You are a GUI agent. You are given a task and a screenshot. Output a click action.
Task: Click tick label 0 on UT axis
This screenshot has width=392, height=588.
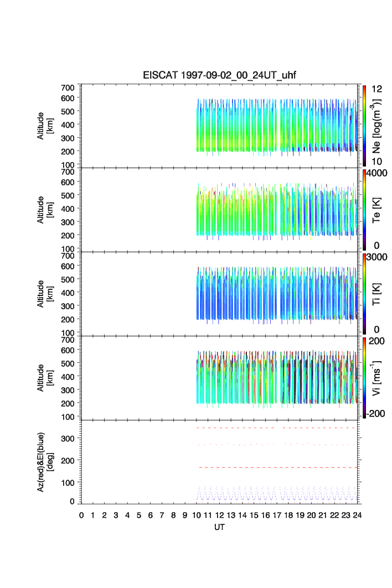click(81, 515)
